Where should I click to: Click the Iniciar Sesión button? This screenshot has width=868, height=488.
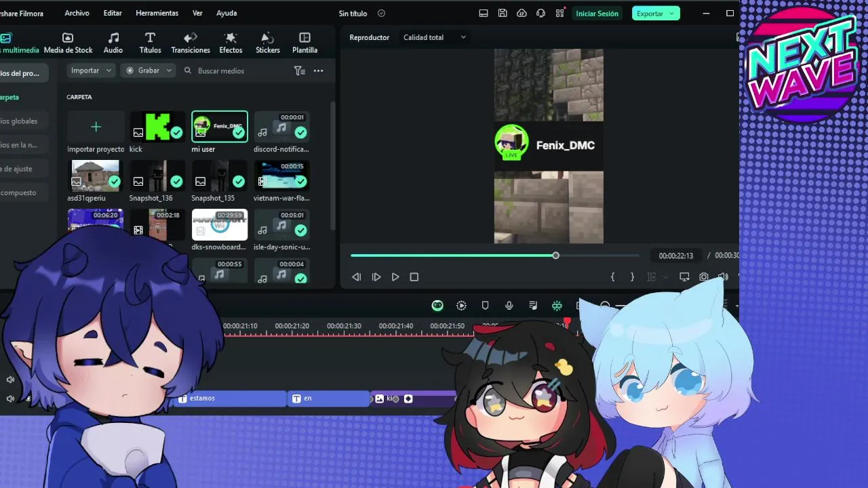click(x=597, y=14)
